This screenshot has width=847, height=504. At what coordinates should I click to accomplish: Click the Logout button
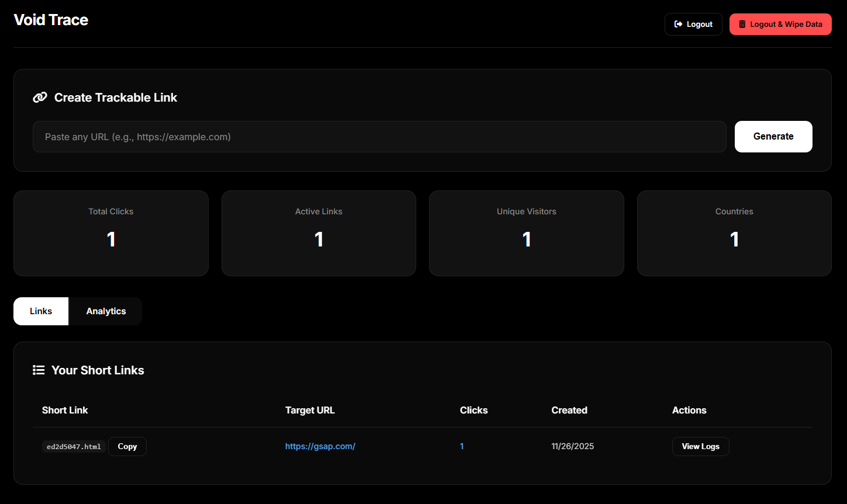(693, 24)
